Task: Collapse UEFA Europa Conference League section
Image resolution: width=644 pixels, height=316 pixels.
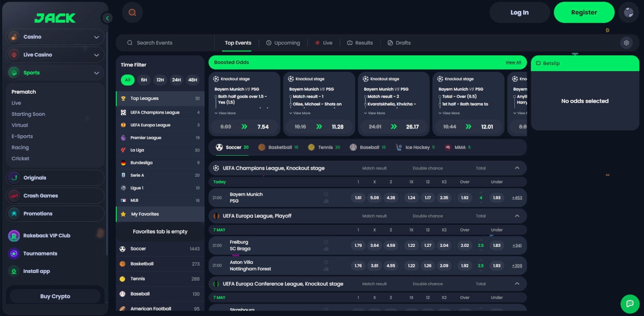Action: click(517, 284)
